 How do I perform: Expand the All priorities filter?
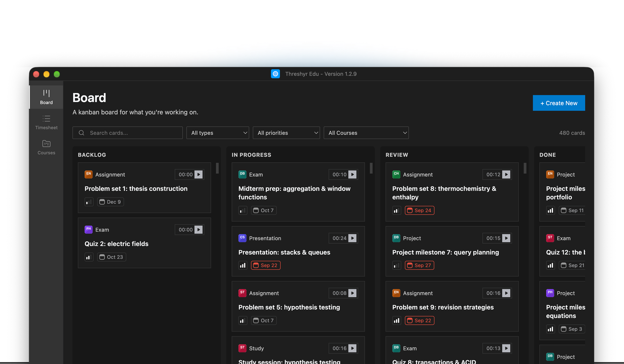coord(286,133)
